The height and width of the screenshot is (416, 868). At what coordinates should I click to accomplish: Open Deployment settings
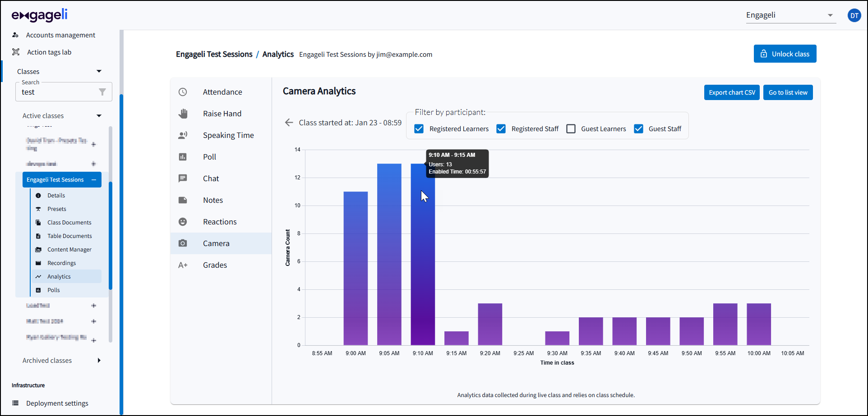pos(57,403)
